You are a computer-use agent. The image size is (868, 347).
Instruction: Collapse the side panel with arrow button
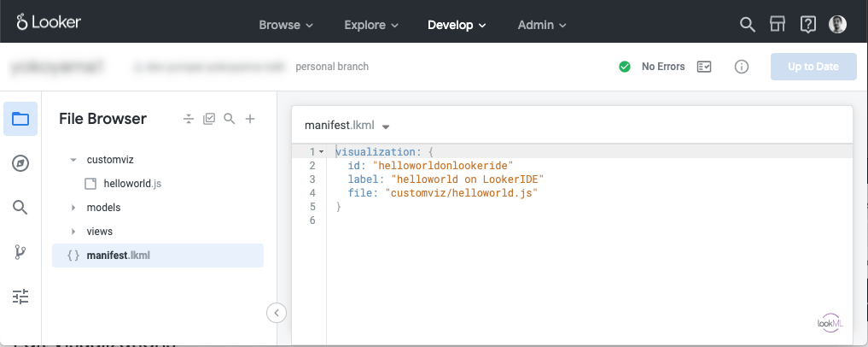click(x=277, y=313)
